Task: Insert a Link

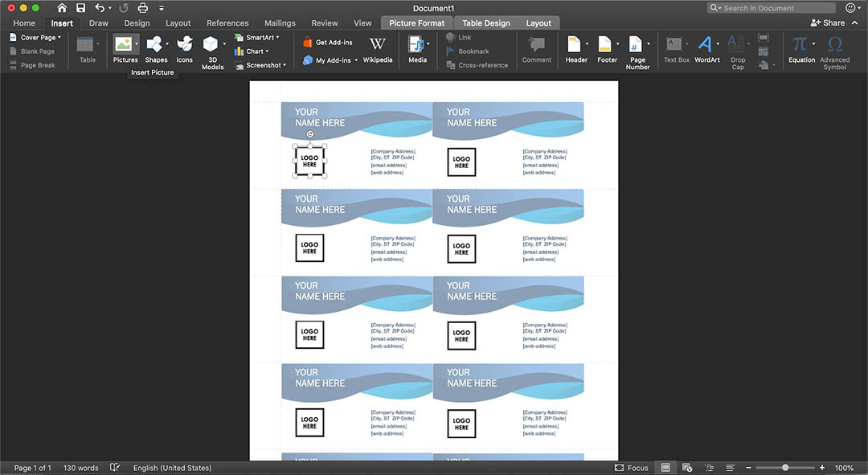Action: [458, 38]
